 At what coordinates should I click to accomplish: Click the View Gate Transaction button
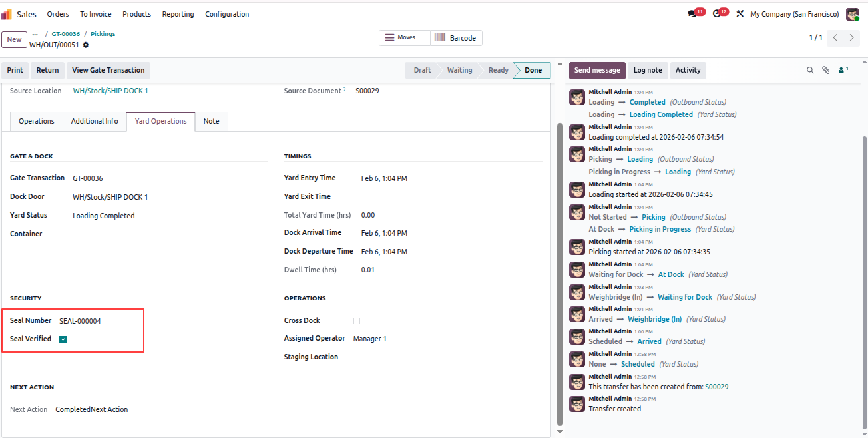pyautogui.click(x=108, y=70)
